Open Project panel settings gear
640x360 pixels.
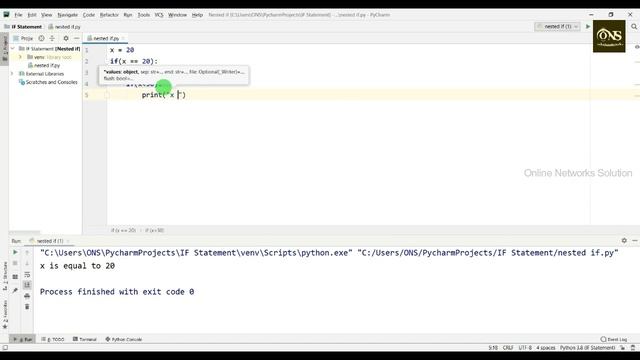point(66,38)
